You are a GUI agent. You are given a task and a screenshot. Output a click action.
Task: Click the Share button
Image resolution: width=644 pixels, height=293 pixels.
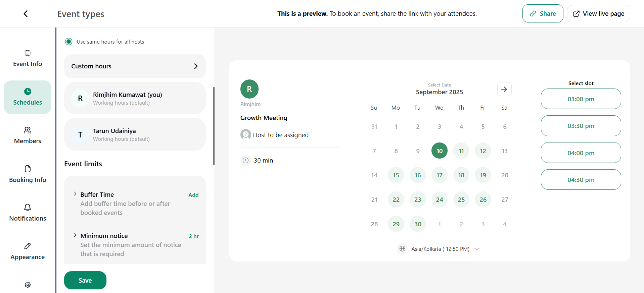coord(543,13)
